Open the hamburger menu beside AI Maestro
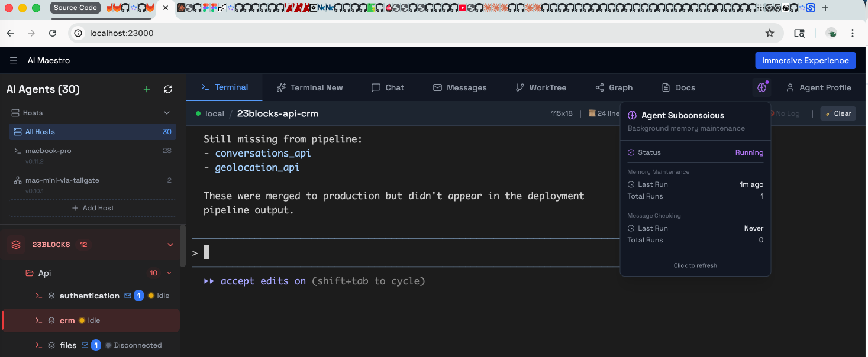Screen dimensions: 868x357 click(x=14, y=60)
